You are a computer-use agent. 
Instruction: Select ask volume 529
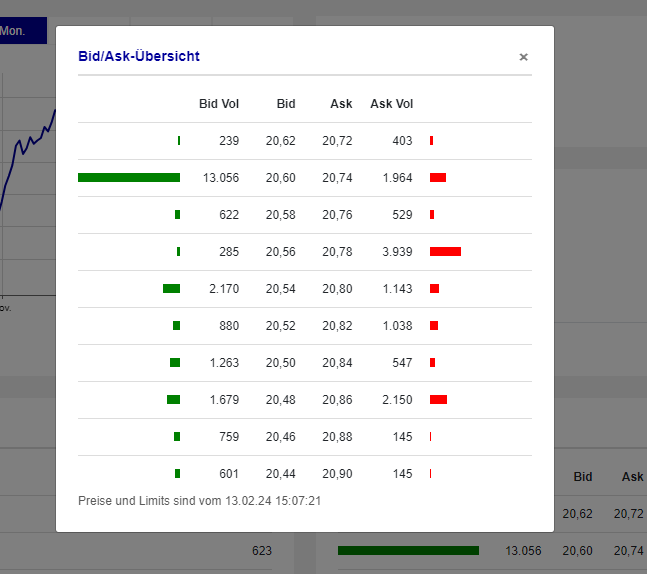tap(402, 215)
